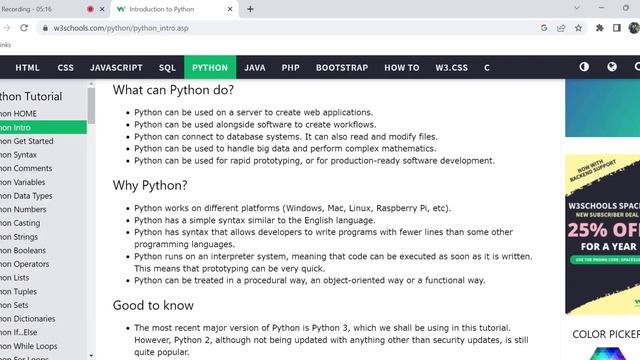
Task: Click the forward navigation arrow
Action: point(7,28)
